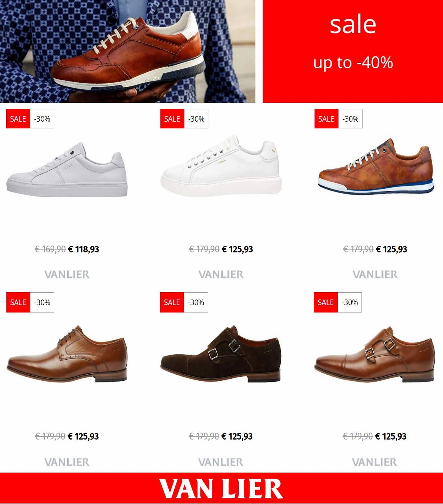This screenshot has width=443, height=504.
Task: Click the red 'sale up to -40%' banner
Action: click(x=353, y=51)
